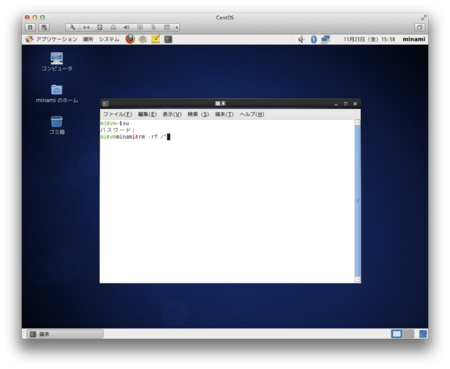Click the 端末 taskbar window button
Viewport: 450px width, 369px height.
(x=65, y=334)
